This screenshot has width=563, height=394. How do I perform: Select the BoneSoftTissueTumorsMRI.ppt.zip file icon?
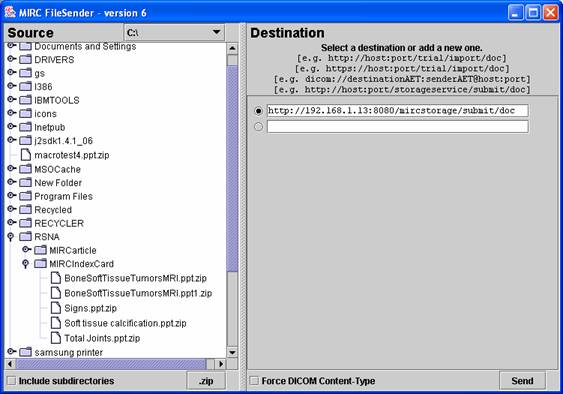[56, 278]
